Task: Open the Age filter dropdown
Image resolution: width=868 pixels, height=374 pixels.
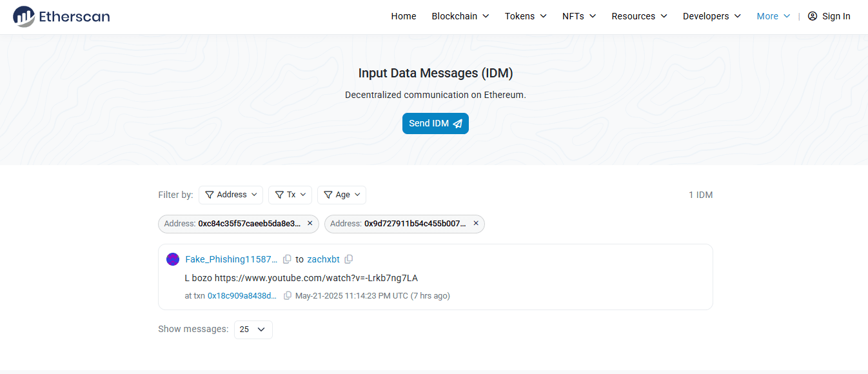Action: point(342,195)
